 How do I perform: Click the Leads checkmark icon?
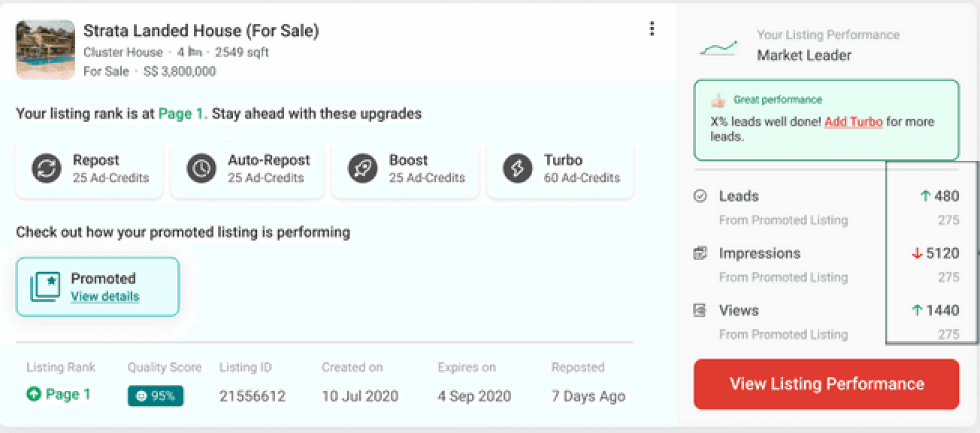point(700,196)
